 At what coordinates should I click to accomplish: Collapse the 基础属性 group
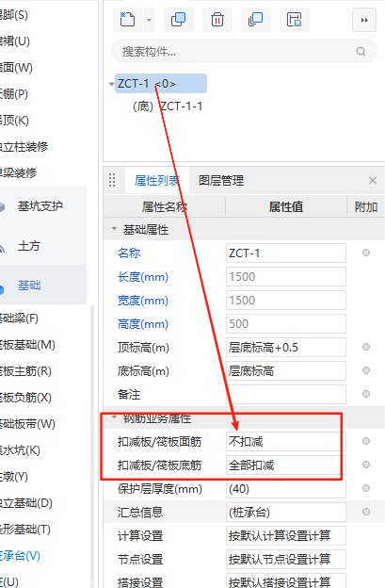114,228
